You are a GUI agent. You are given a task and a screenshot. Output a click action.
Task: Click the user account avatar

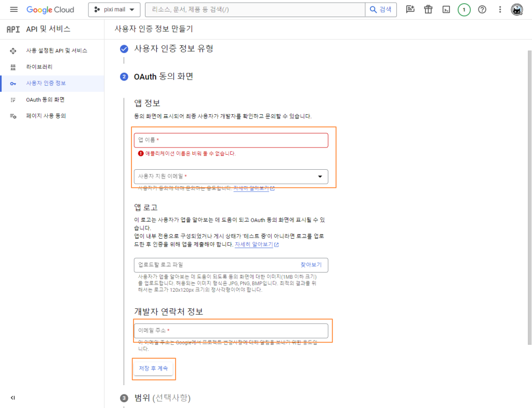(x=517, y=10)
